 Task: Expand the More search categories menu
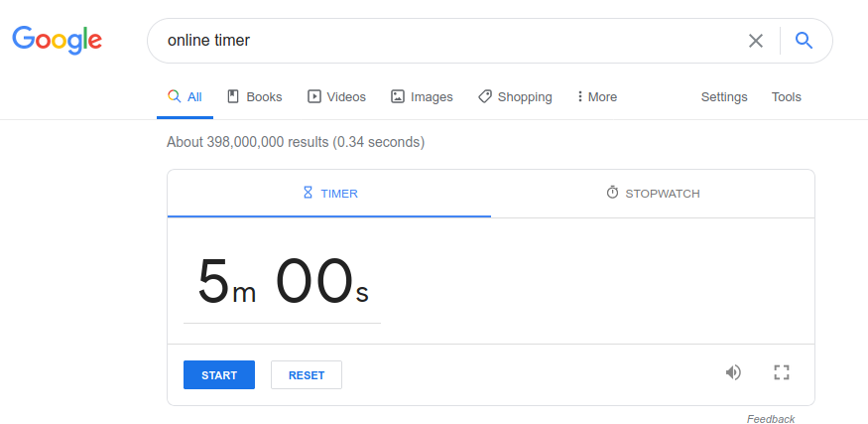coord(596,97)
